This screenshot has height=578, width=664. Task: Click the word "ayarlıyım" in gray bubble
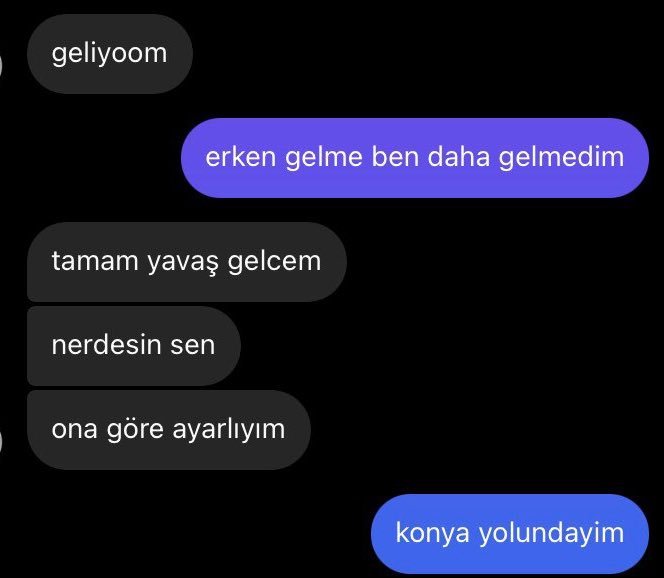pyautogui.click(x=229, y=430)
